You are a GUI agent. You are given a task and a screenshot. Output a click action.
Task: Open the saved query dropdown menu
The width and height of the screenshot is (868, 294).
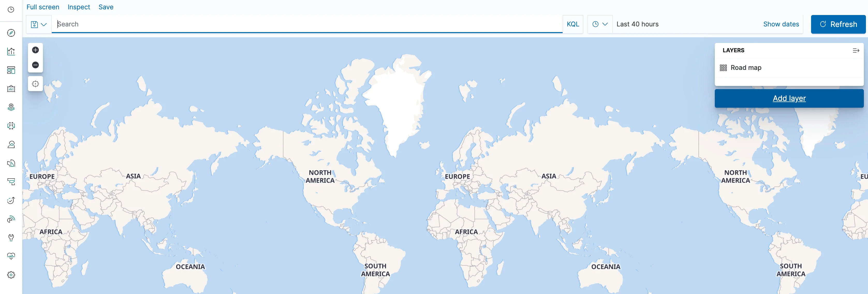pyautogui.click(x=39, y=24)
